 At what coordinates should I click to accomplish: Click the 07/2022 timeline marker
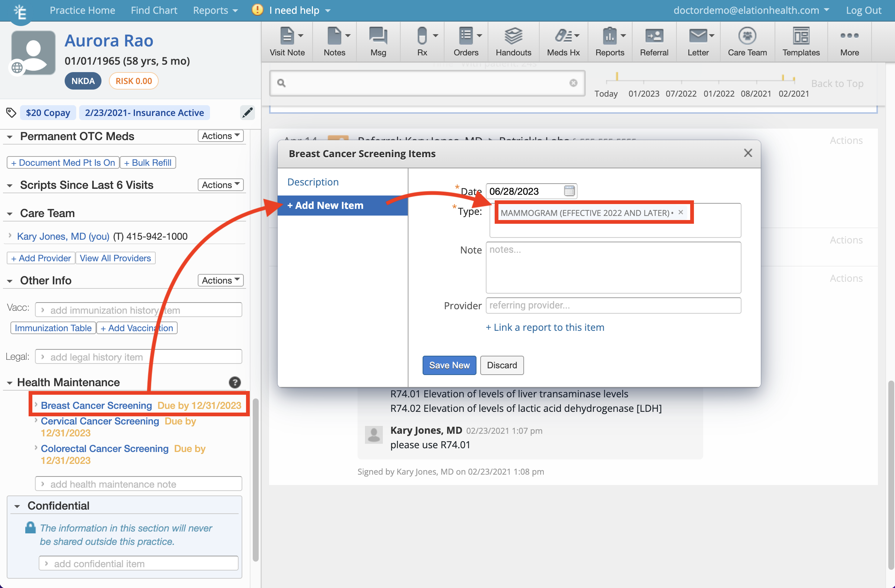pos(681,93)
